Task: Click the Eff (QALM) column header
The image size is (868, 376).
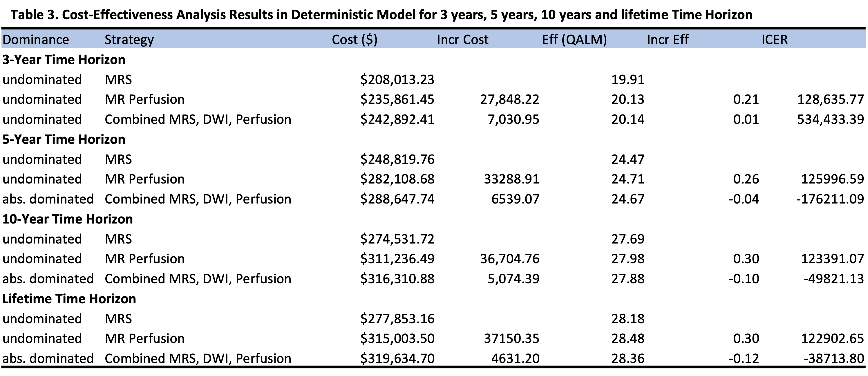Action: pos(574,40)
